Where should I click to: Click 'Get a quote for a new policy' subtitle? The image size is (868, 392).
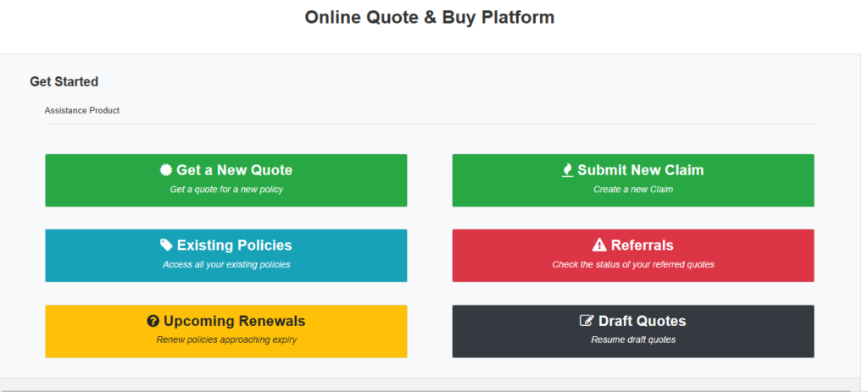click(226, 190)
